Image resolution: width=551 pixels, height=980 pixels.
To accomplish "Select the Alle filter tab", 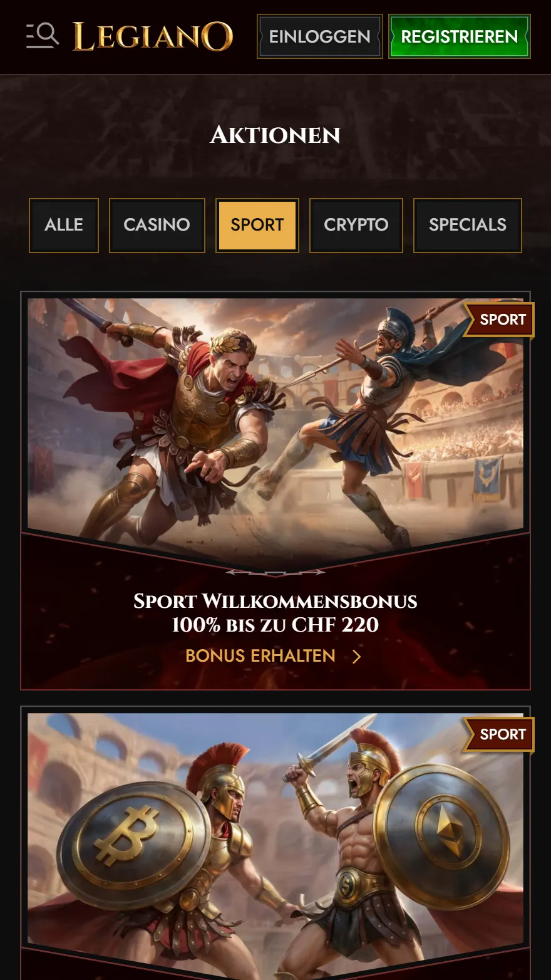I will [x=64, y=225].
